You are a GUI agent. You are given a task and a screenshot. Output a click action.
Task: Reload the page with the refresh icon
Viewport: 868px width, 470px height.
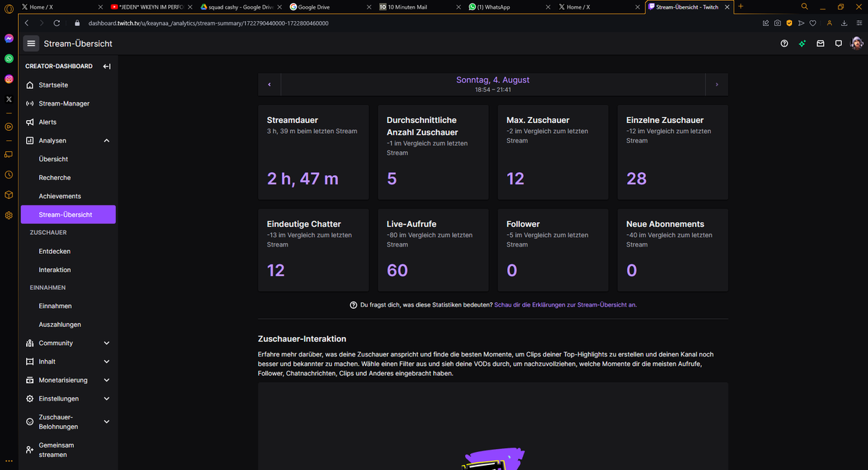pos(57,23)
